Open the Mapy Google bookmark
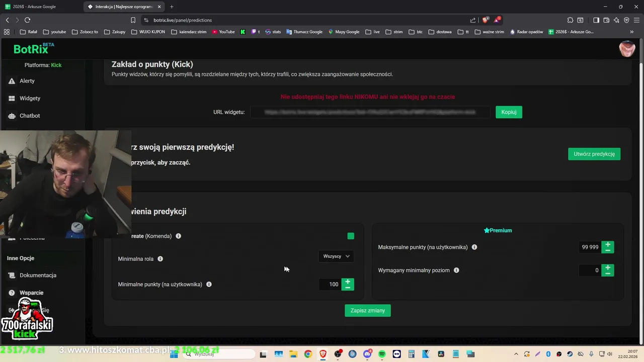Image resolution: width=644 pixels, height=362 pixels. (344, 32)
